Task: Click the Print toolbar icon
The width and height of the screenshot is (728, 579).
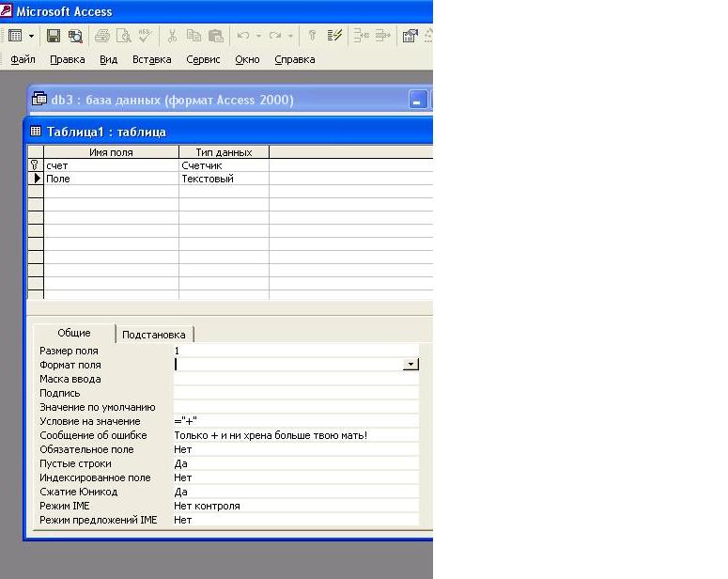Action: [x=102, y=36]
